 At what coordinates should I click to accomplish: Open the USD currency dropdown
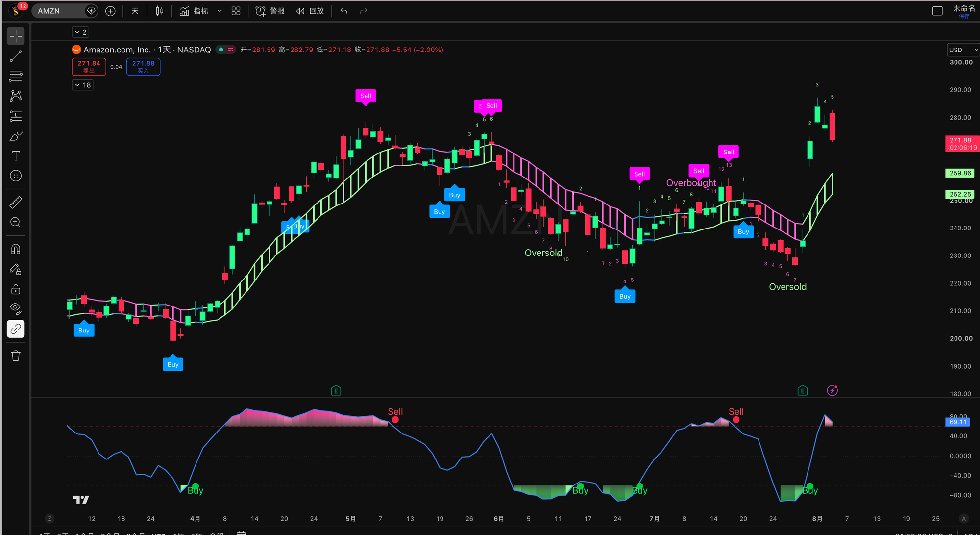point(963,50)
